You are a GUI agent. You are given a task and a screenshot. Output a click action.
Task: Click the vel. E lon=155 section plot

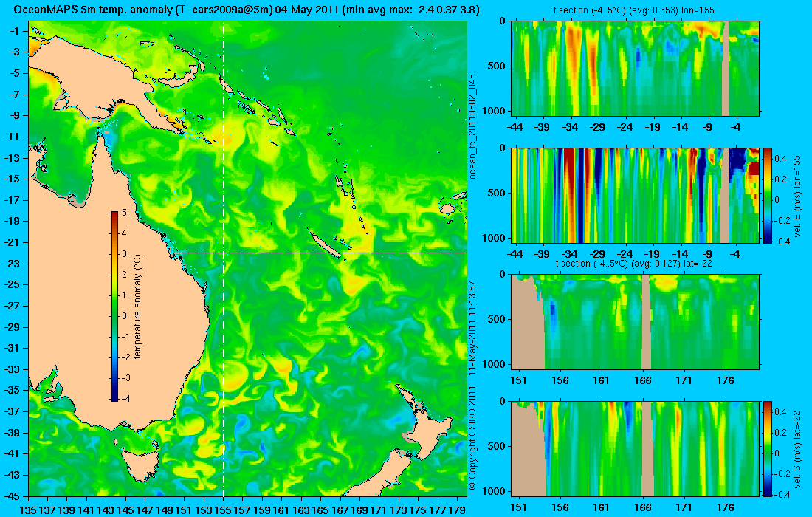(636, 195)
